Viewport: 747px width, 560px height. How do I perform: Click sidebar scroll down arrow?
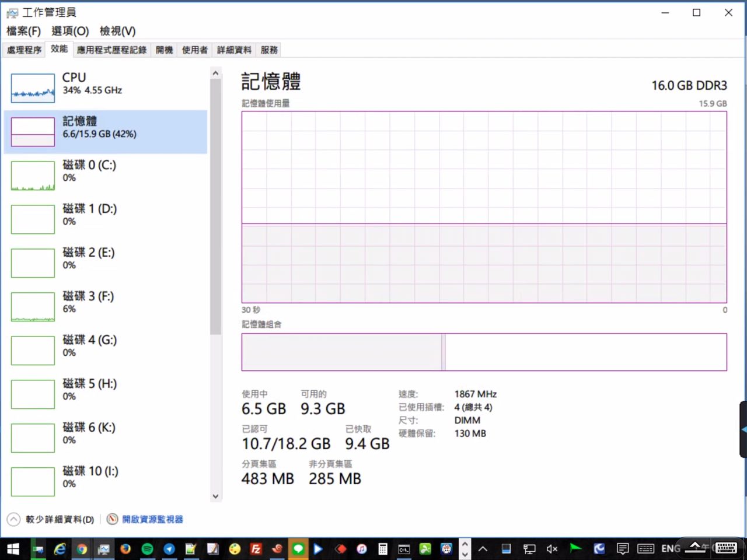coord(215,496)
